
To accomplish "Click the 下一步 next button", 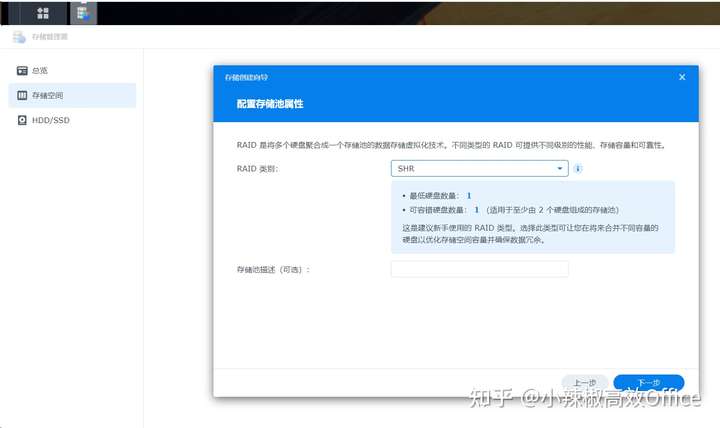I will click(649, 383).
